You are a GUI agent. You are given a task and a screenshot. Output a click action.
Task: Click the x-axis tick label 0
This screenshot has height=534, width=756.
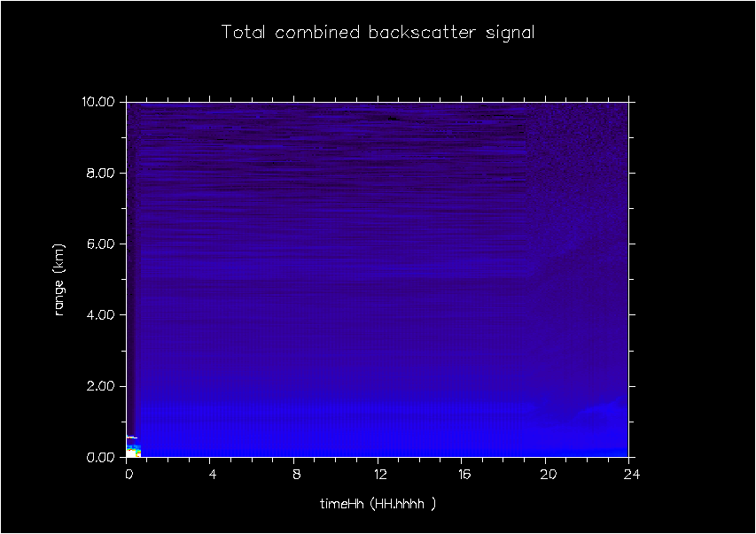click(x=129, y=475)
